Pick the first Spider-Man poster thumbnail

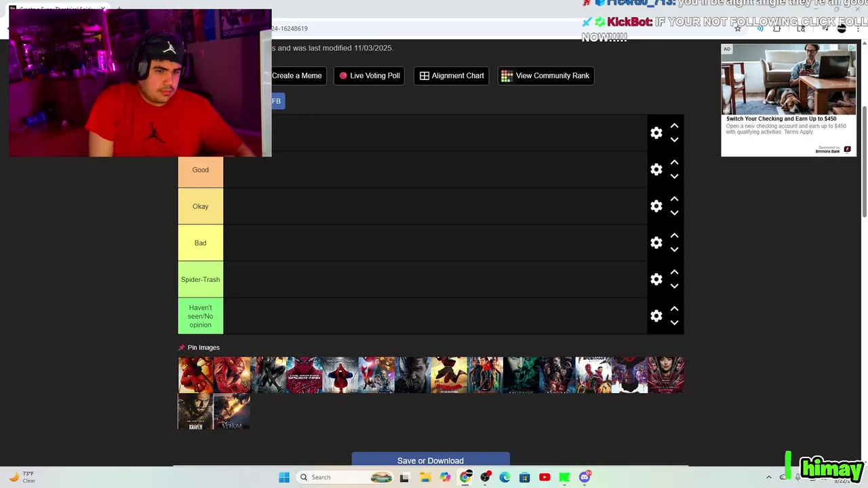click(195, 375)
